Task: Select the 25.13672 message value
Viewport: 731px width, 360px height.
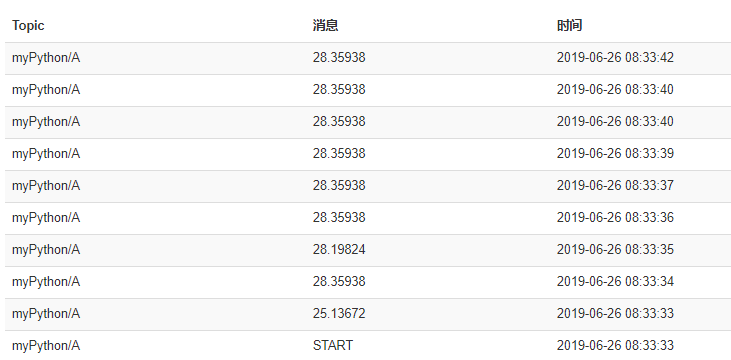Action: click(x=339, y=313)
